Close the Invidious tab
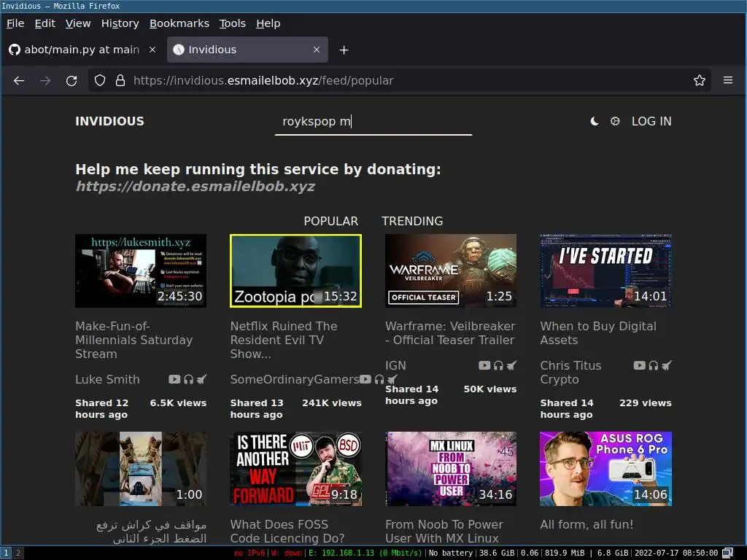This screenshot has width=747, height=560. (x=317, y=50)
